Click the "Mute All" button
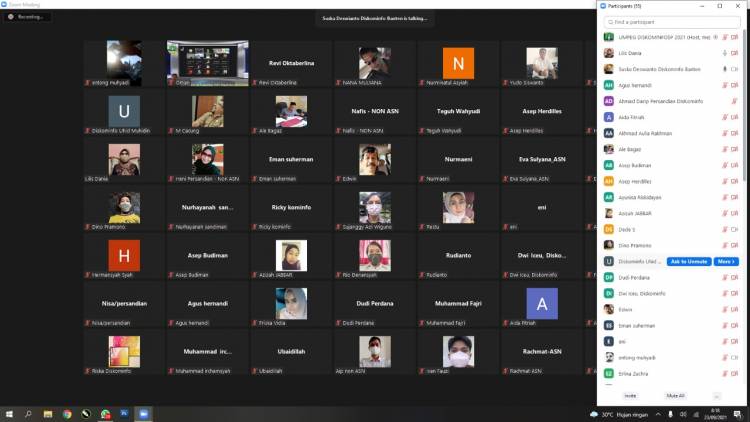The height and width of the screenshot is (422, 750). [675, 395]
